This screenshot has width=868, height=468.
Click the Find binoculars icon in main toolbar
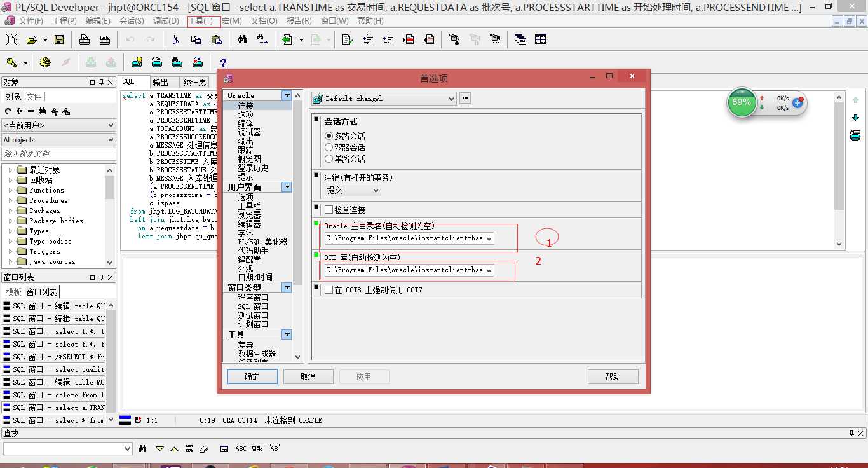pyautogui.click(x=242, y=39)
